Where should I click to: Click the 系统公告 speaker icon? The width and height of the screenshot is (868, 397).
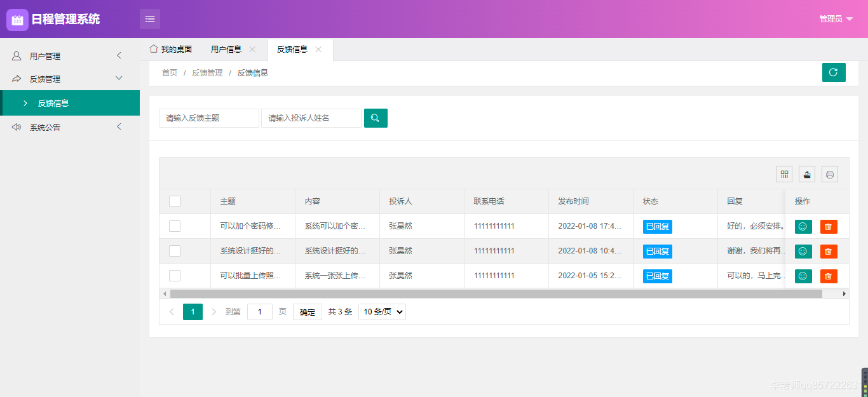[17, 127]
